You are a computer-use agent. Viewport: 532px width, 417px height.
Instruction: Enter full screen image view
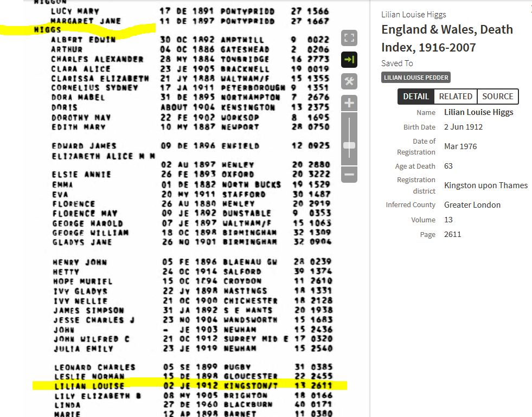pos(349,39)
